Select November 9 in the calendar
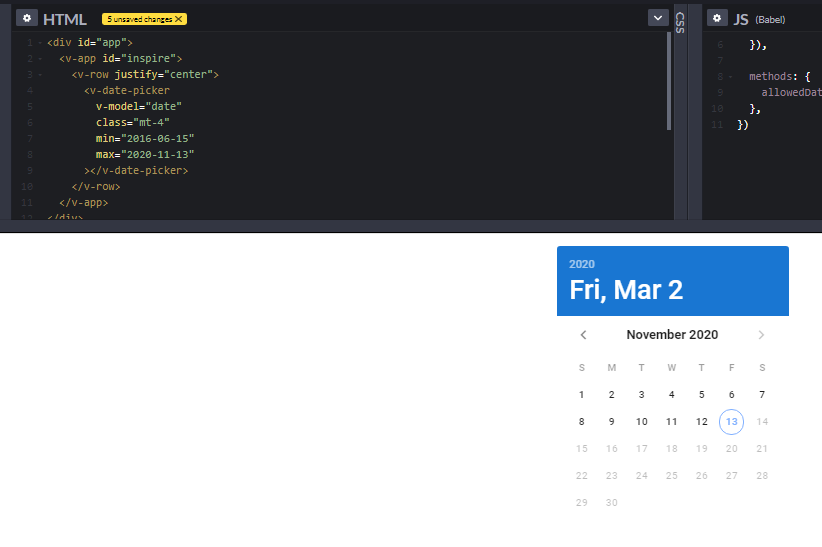The image size is (822, 547). coord(611,422)
